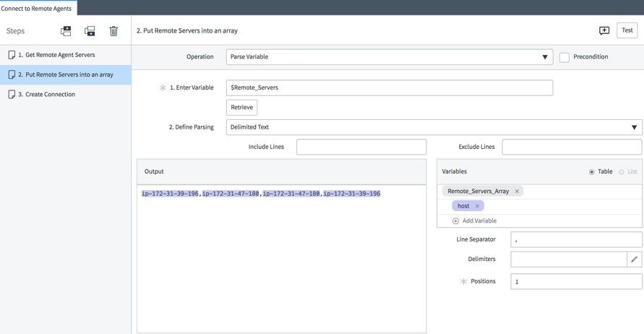Click the add comment icon beside Test
The width and height of the screenshot is (644, 334).
(604, 30)
